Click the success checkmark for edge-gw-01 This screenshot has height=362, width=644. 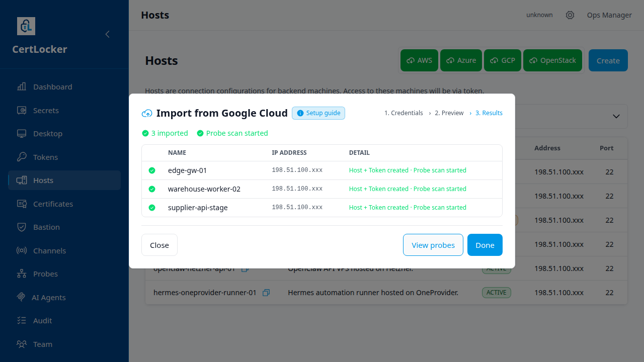[152, 170]
